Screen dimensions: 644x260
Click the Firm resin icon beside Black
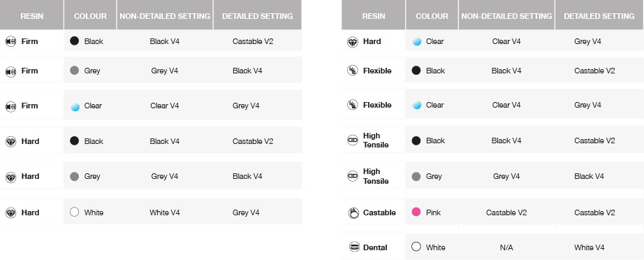(10, 41)
